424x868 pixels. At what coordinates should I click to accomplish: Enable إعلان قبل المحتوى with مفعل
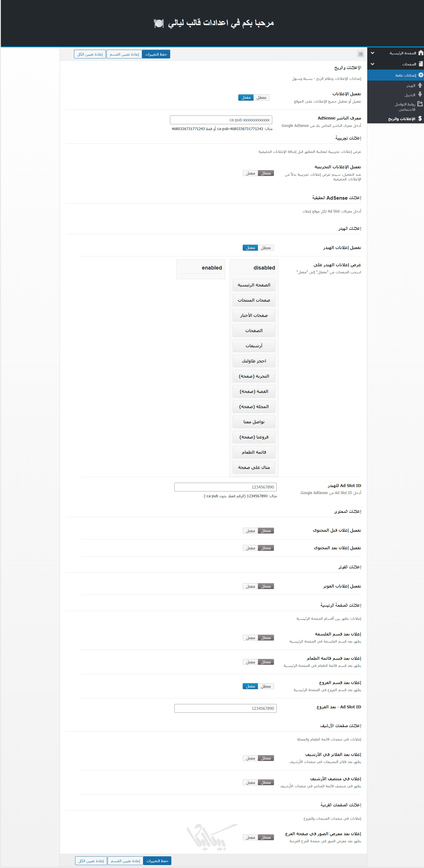[250, 531]
